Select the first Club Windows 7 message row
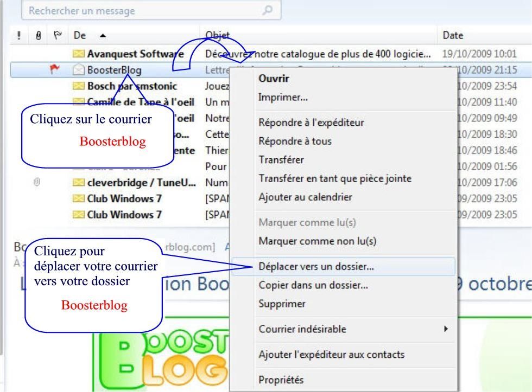Viewport: 532px width, 392px height. [124, 198]
